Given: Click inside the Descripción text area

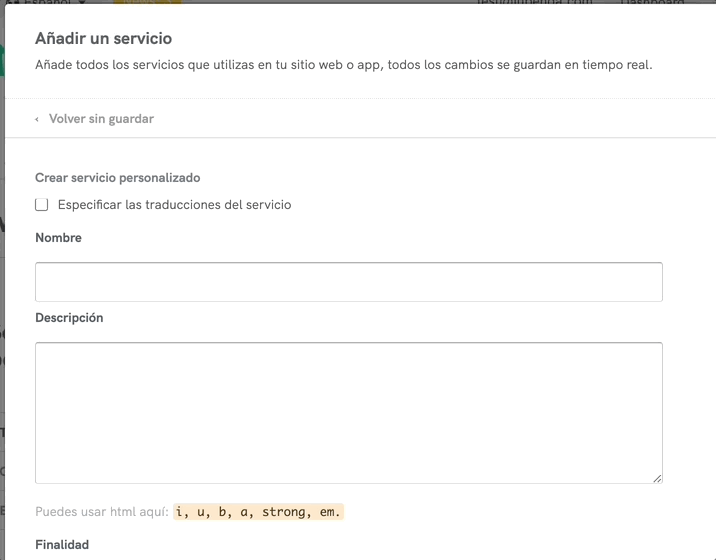Looking at the screenshot, I should pos(348,412).
